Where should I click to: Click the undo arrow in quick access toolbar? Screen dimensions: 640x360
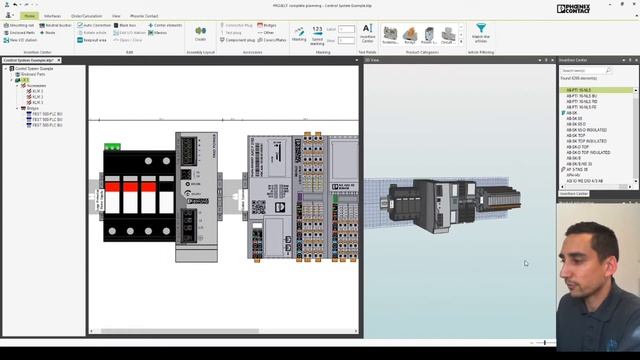pos(16,4)
